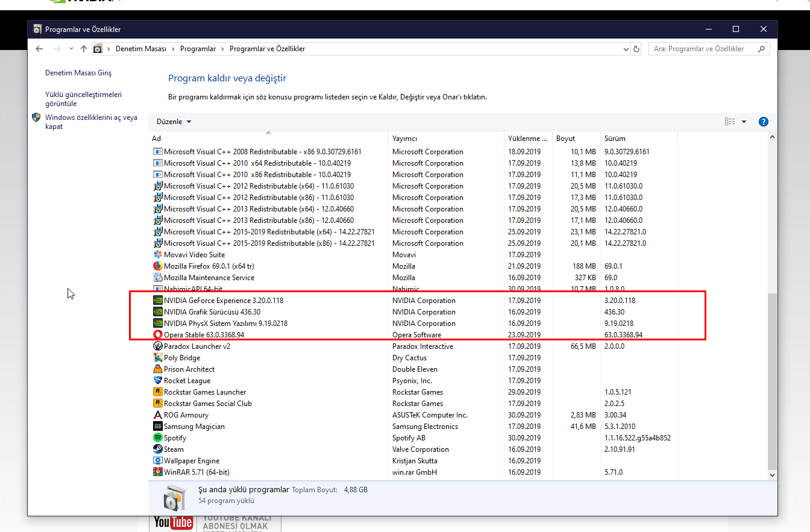Click the YouTube logo in background window
The image size is (810, 532).
[x=174, y=522]
